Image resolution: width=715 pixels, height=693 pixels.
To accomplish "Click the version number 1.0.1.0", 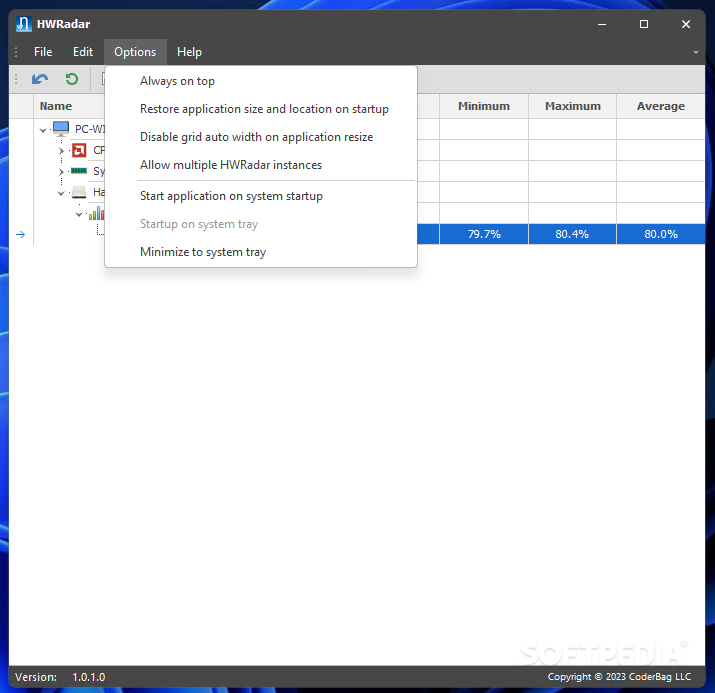I will (88, 677).
